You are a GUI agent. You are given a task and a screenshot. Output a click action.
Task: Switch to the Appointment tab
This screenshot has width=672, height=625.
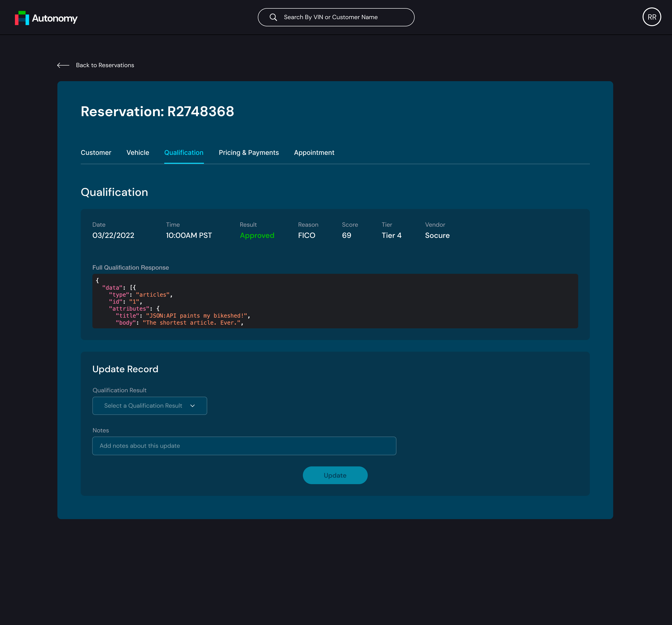(314, 153)
